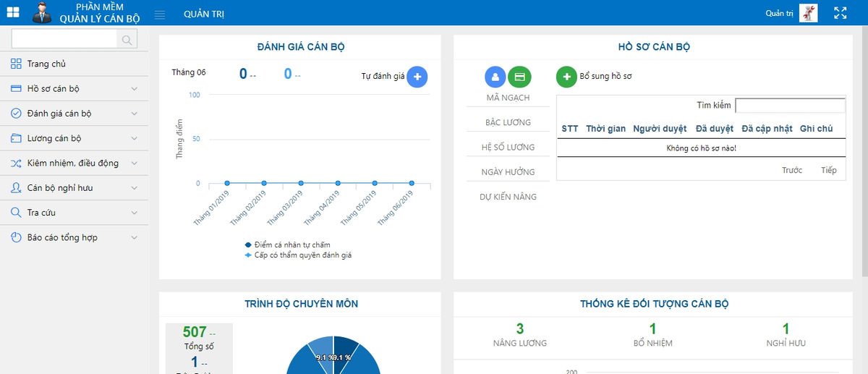
Task: Expand Báo cáo tổng hợp chevron
Action: pos(134,237)
